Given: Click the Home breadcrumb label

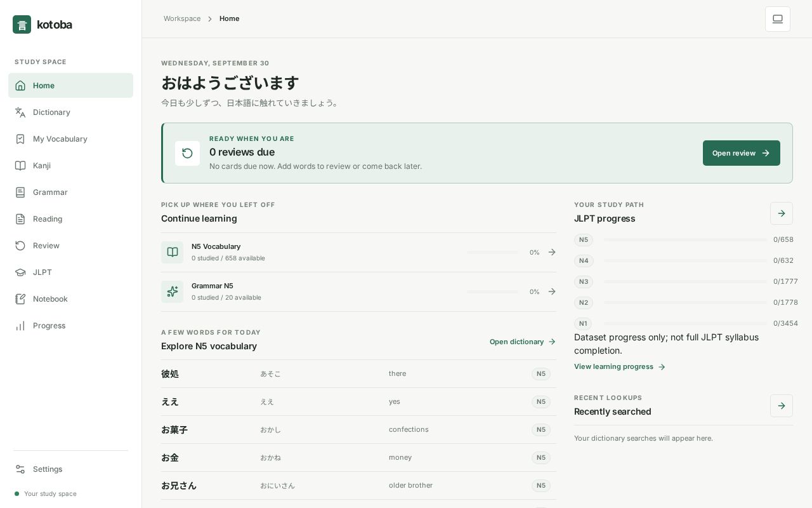Looking at the screenshot, I should coord(230,19).
